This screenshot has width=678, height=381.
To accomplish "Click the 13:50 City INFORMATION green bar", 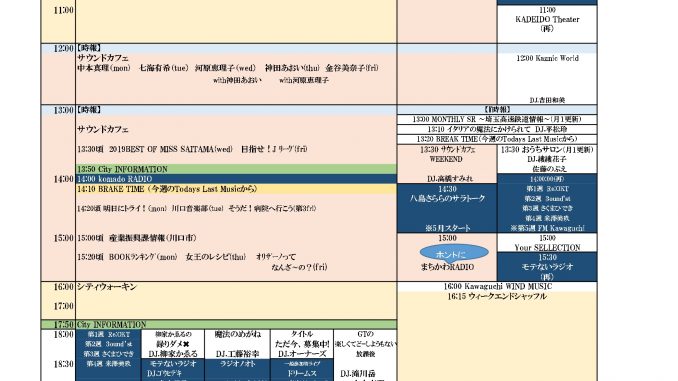I will 236,169.
